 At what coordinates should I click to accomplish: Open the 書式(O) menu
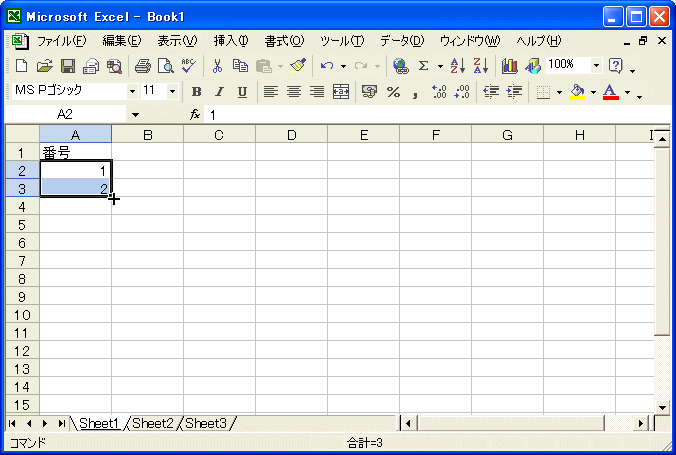[284, 41]
